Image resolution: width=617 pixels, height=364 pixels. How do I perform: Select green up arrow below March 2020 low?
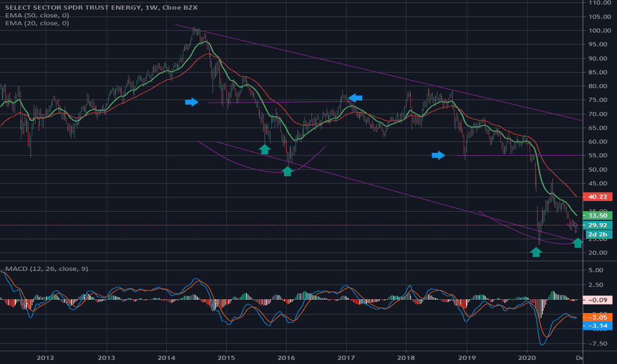[x=536, y=252]
